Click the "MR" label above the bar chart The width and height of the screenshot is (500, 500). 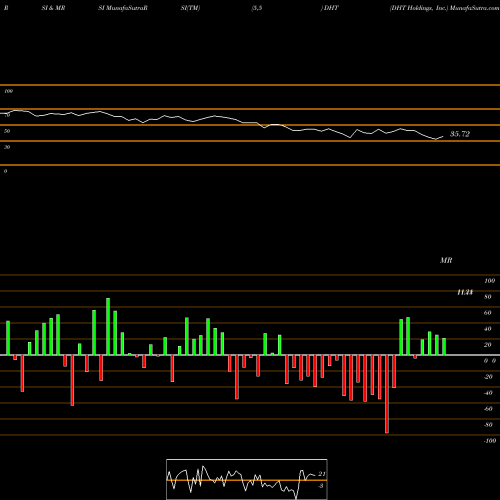(446, 260)
